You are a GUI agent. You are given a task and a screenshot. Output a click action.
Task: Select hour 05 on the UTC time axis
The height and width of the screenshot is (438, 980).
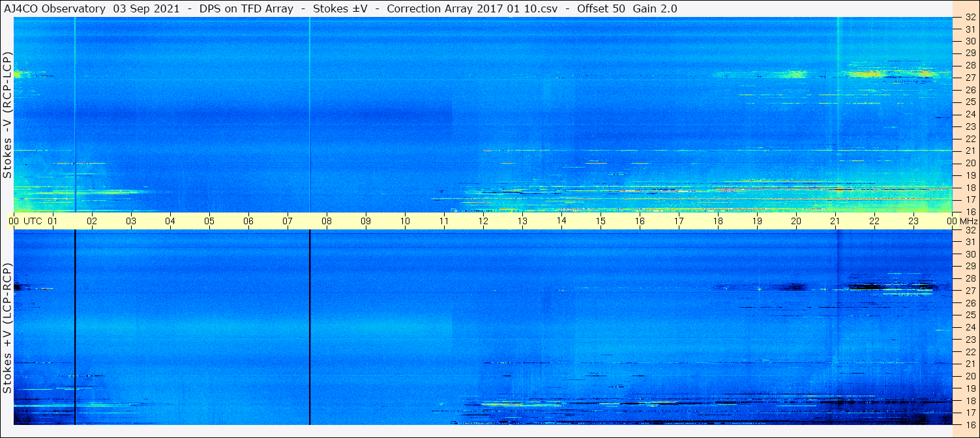(x=209, y=221)
